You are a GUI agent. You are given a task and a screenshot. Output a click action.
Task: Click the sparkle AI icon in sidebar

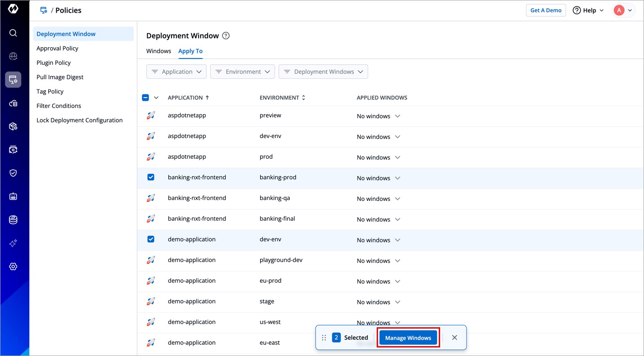[x=13, y=243]
